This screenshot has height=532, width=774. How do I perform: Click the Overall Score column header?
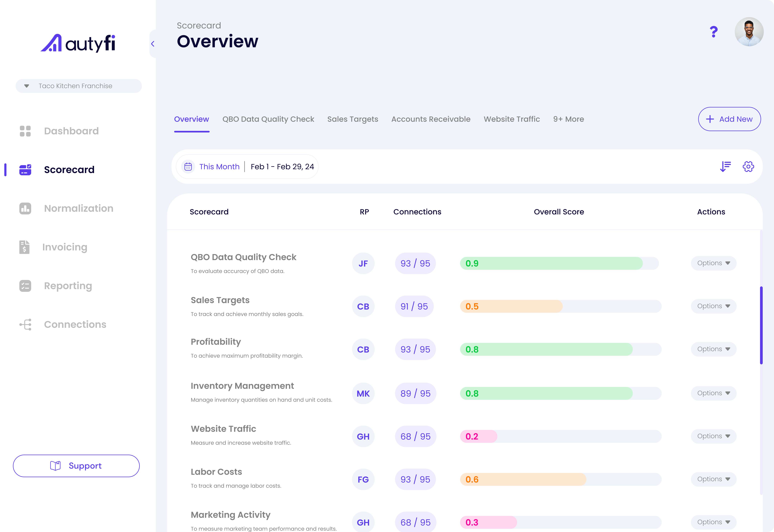559,212
